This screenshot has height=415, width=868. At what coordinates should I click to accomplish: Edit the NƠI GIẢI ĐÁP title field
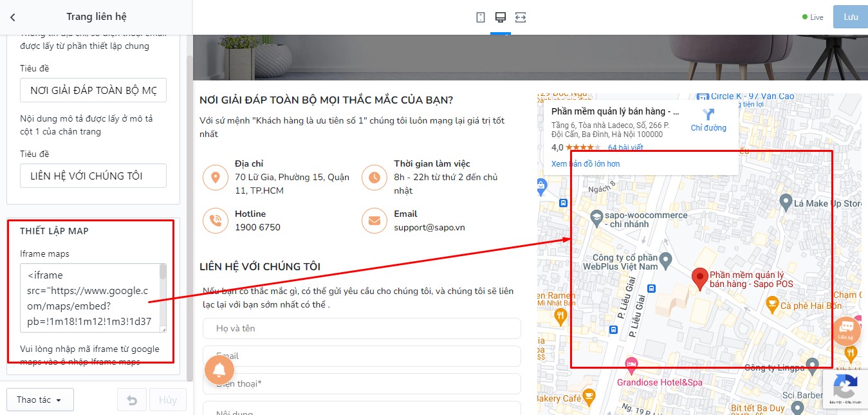tap(93, 91)
